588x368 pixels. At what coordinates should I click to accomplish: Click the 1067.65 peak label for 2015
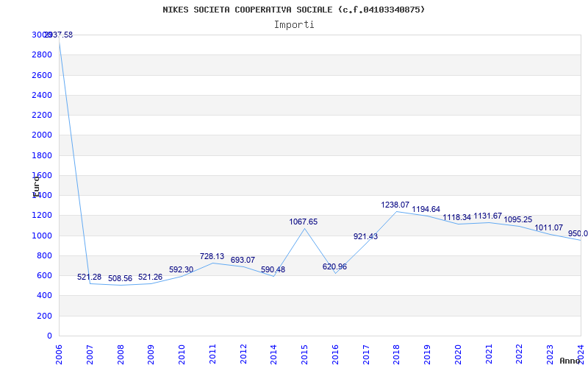coord(303,222)
